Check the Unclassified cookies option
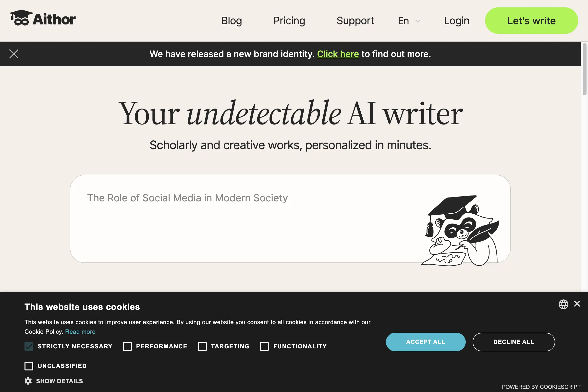The width and height of the screenshot is (588, 392). pyautogui.click(x=29, y=366)
